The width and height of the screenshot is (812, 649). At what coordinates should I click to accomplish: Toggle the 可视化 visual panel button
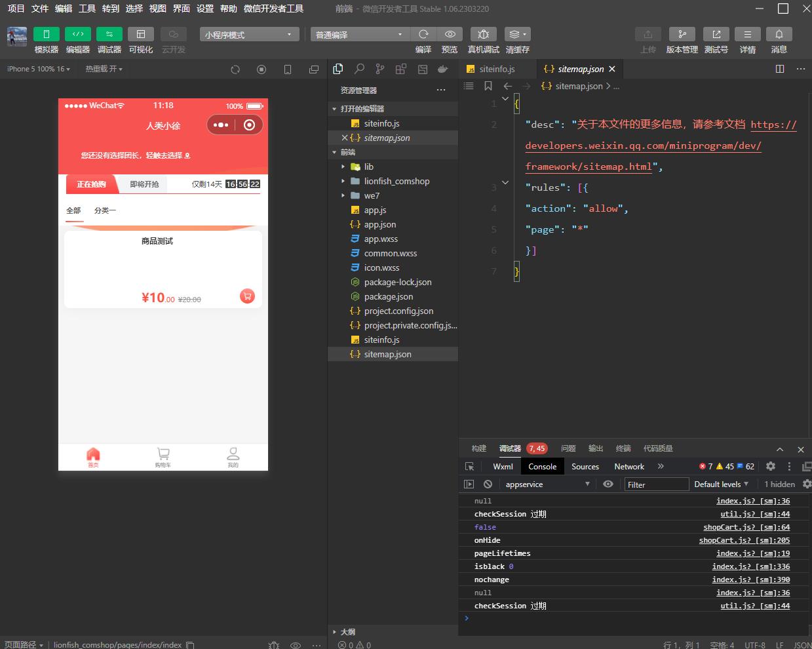pos(141,34)
